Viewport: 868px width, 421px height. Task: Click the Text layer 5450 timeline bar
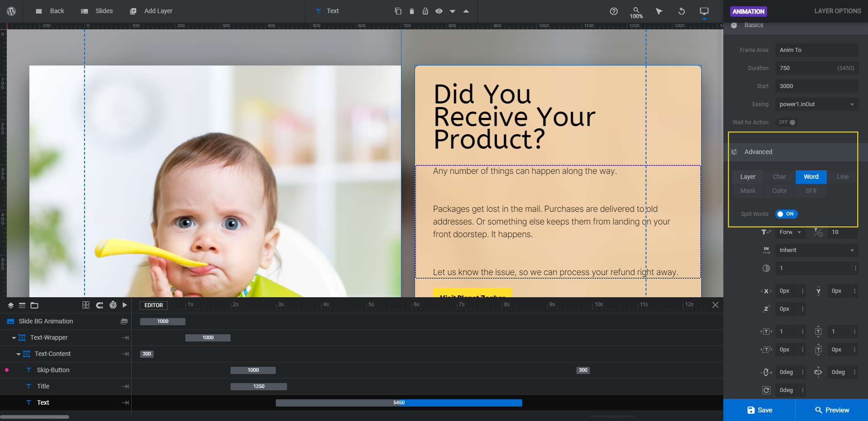click(x=399, y=402)
